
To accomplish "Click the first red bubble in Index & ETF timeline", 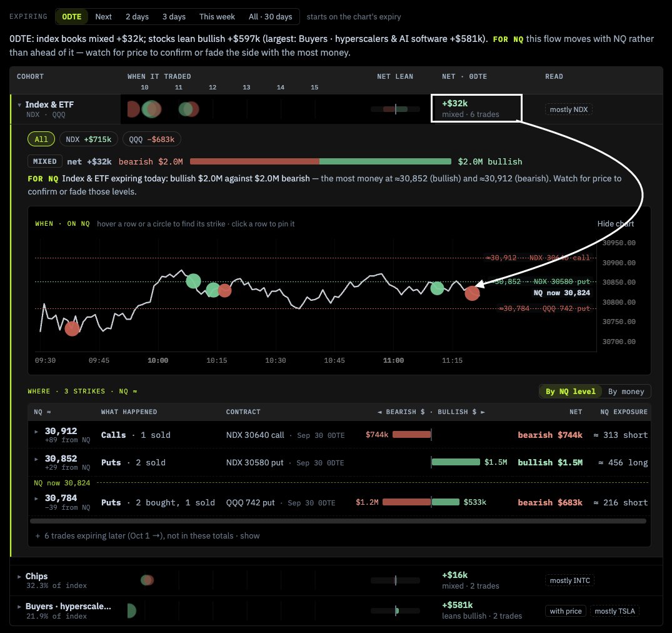I will pyautogui.click(x=133, y=109).
